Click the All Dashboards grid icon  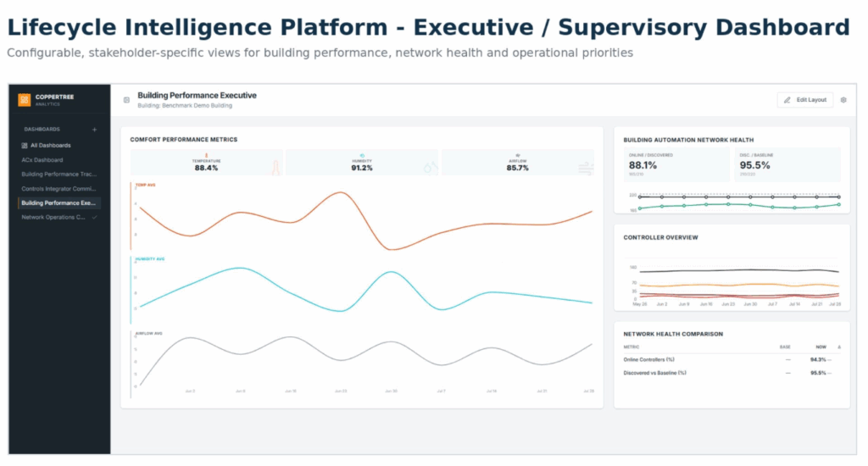tap(25, 146)
